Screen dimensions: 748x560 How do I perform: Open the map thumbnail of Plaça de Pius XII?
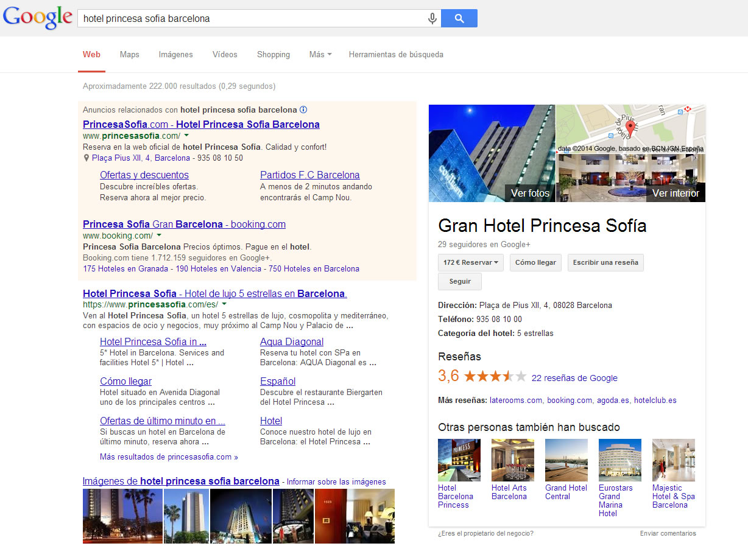point(631,129)
